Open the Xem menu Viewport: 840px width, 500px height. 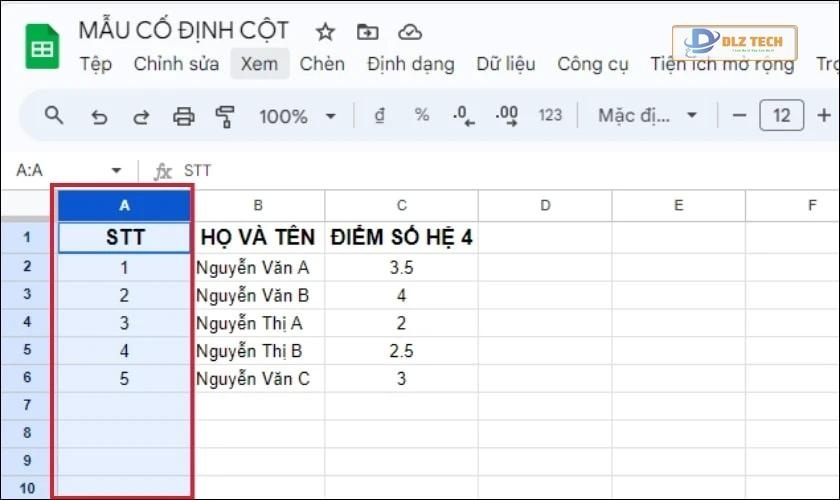[x=259, y=64]
